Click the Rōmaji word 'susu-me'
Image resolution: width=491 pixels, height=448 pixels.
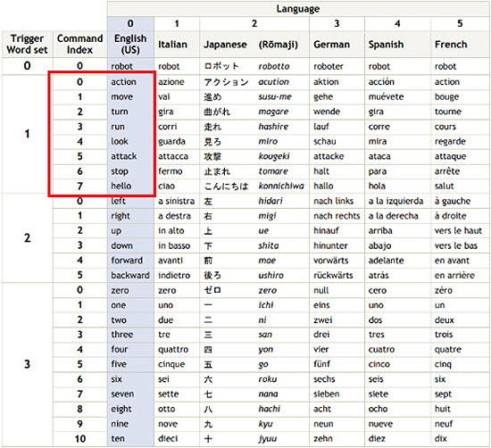[275, 96]
